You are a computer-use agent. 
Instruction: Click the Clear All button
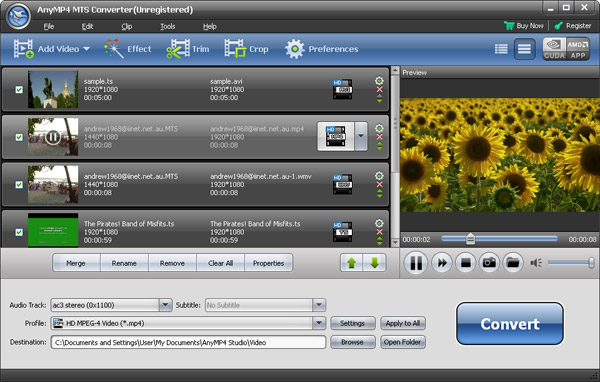coord(220,263)
